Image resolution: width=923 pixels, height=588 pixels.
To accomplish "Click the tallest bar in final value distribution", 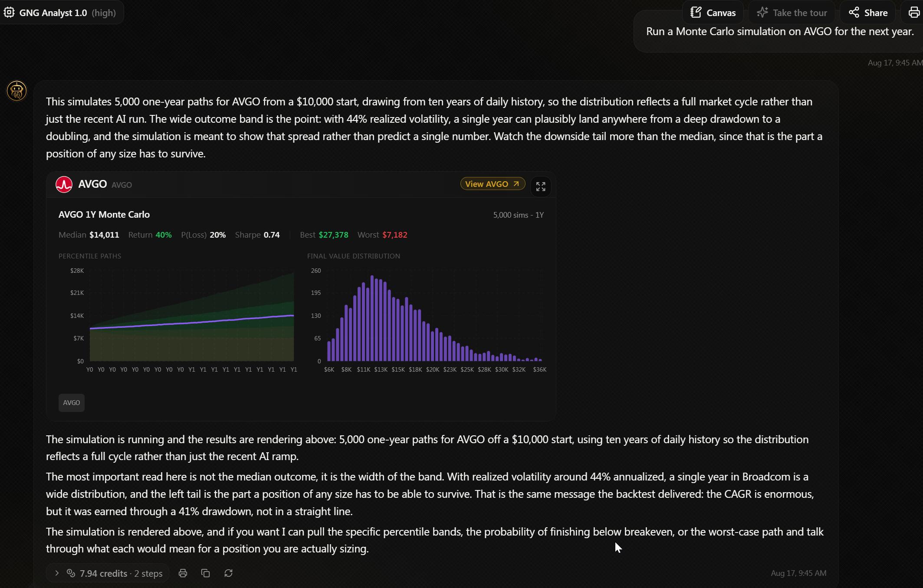I will click(372, 318).
